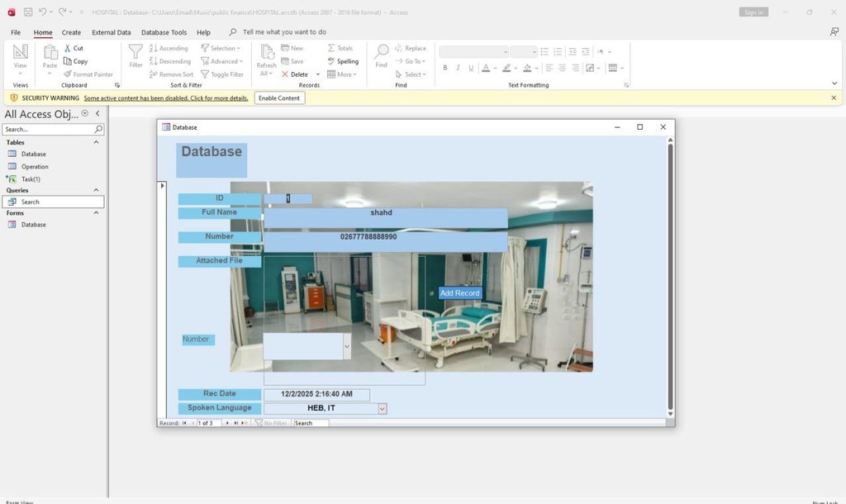Click Delete in the Records group
Image resolution: width=846 pixels, height=504 pixels.
[x=295, y=74]
